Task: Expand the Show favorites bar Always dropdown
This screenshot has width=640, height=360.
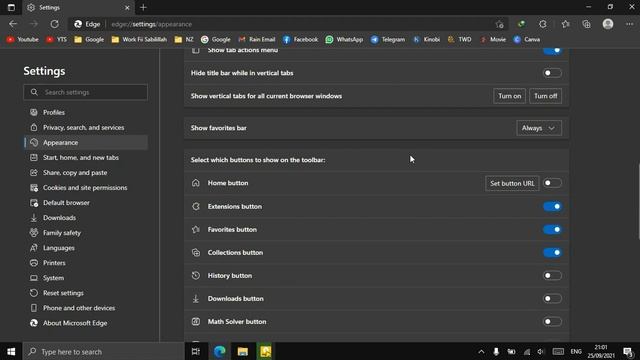Action: (539, 128)
